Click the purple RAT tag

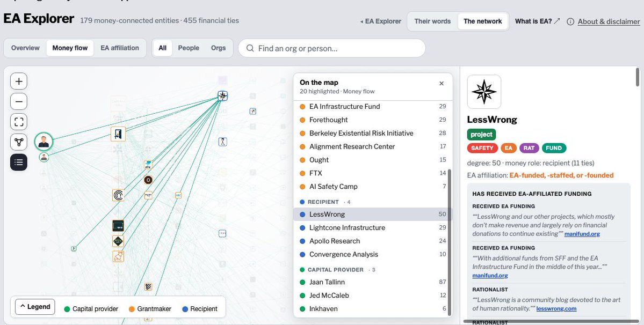pyautogui.click(x=529, y=148)
